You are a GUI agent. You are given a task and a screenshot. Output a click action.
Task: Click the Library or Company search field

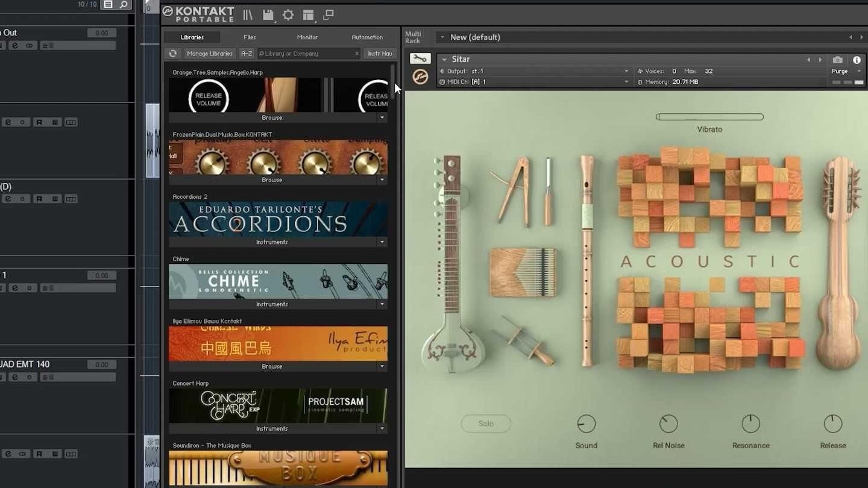pyautogui.click(x=307, y=54)
